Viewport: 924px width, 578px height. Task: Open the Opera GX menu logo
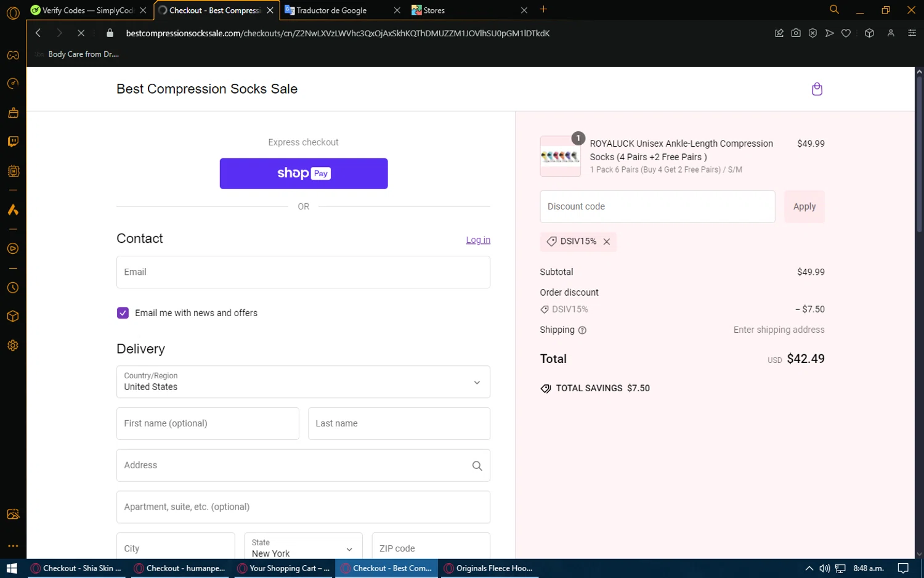click(x=13, y=12)
